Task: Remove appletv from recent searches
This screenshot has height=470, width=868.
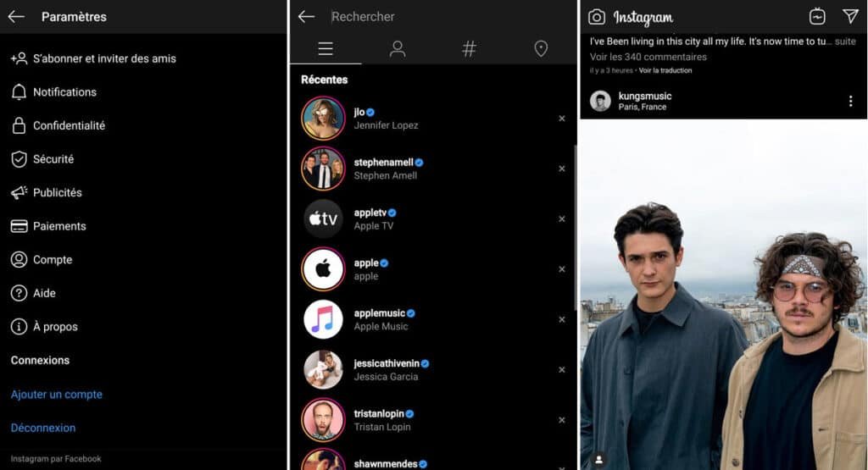Action: [562, 219]
